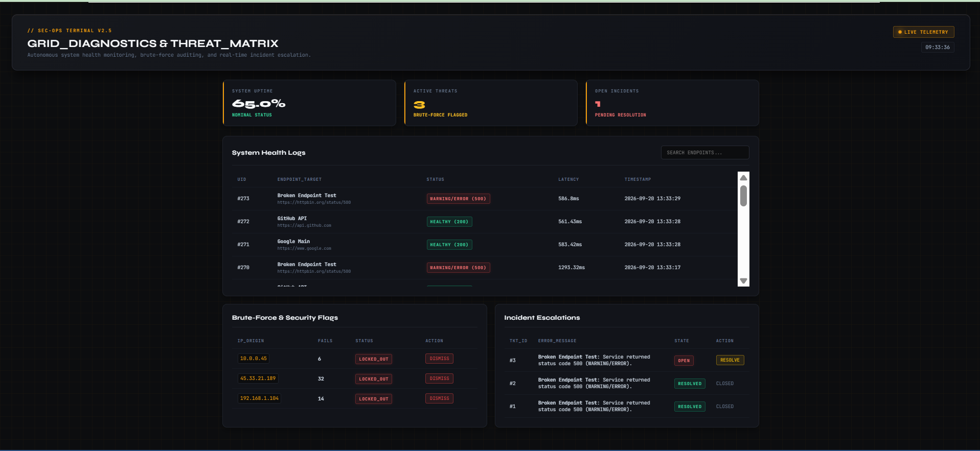Open the httpbin URL in log row #273

pyautogui.click(x=314, y=203)
